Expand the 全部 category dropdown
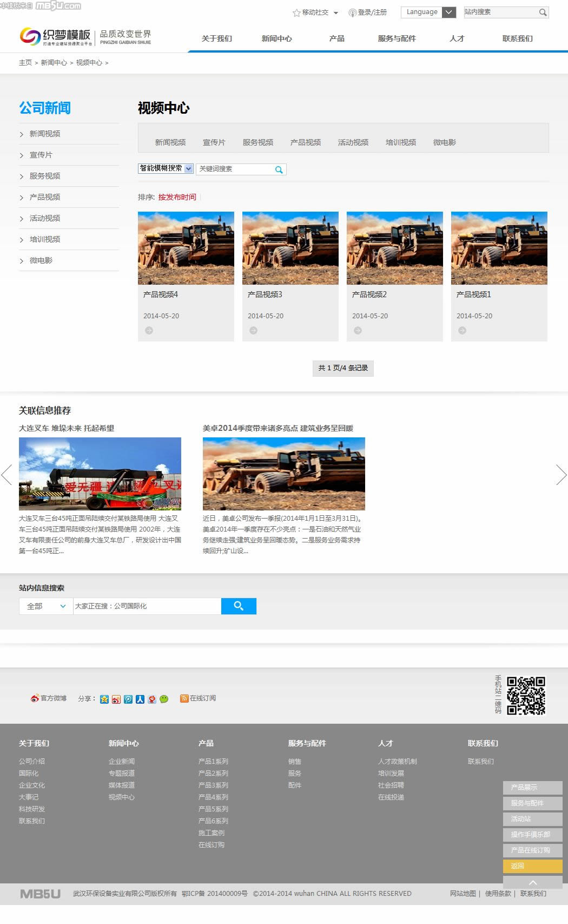Image resolution: width=568 pixels, height=924 pixels. click(46, 606)
